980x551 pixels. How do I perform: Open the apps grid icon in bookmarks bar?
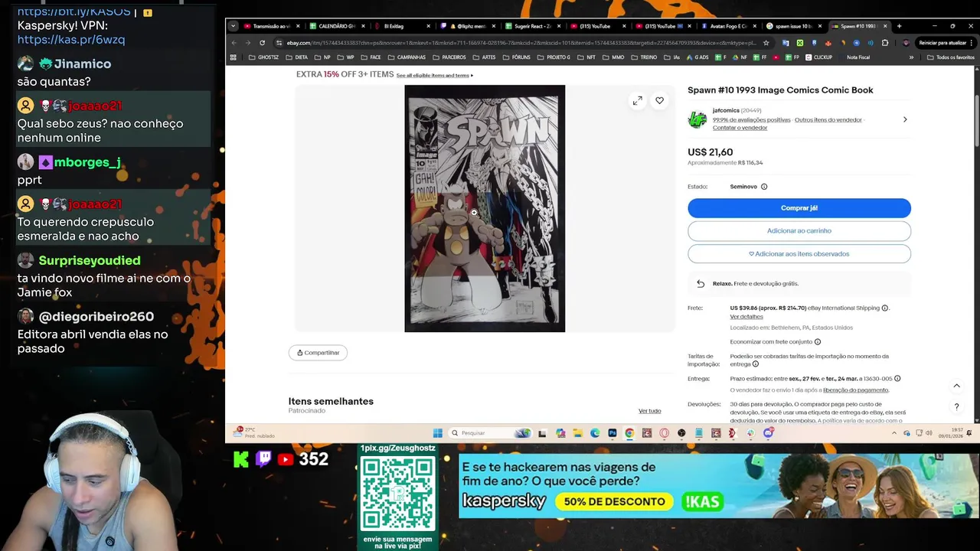(x=234, y=57)
